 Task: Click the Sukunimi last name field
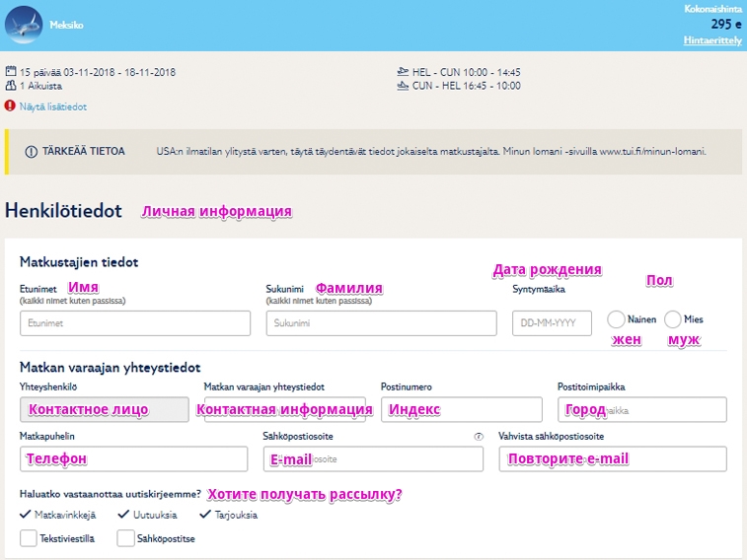tap(382, 323)
